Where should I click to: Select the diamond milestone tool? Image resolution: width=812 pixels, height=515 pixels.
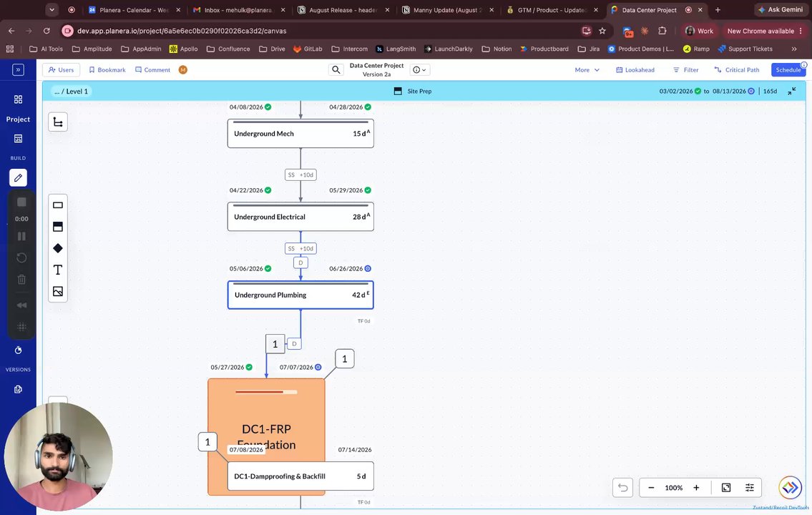tap(58, 248)
